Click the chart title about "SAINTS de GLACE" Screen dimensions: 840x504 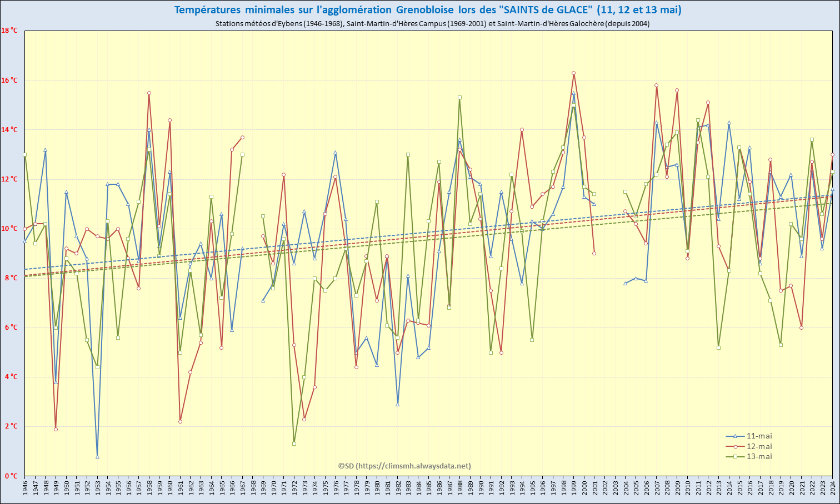428,10
